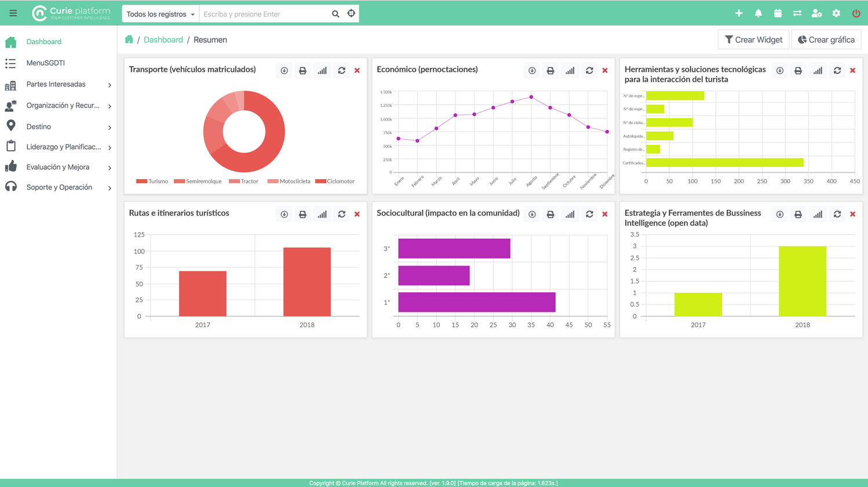Toggle Semiremolque legend entry

point(198,181)
